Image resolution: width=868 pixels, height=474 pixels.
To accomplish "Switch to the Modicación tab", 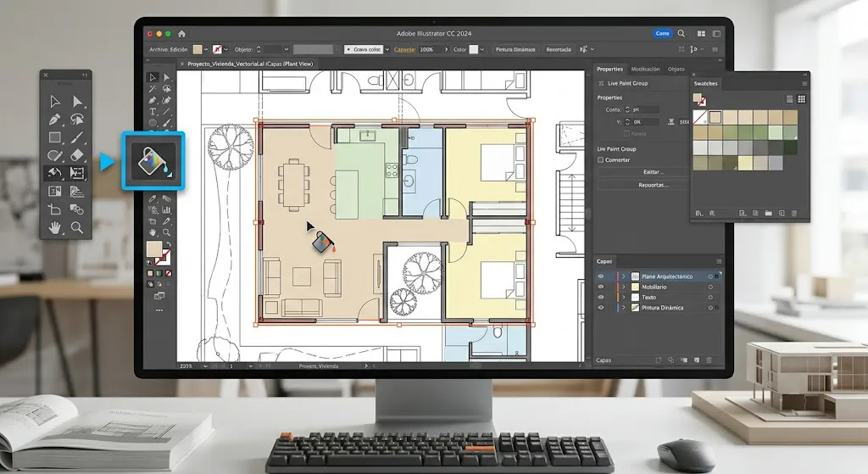I will (x=645, y=70).
